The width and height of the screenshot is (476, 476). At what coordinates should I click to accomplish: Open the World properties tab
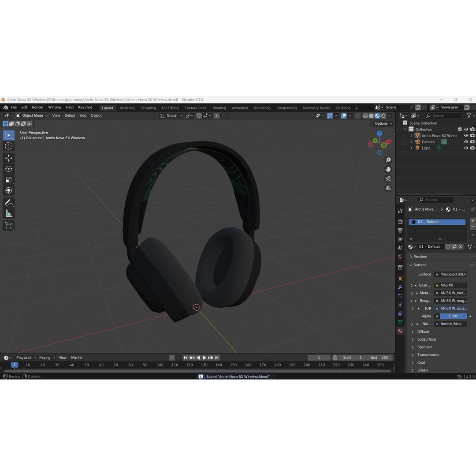coord(400,257)
